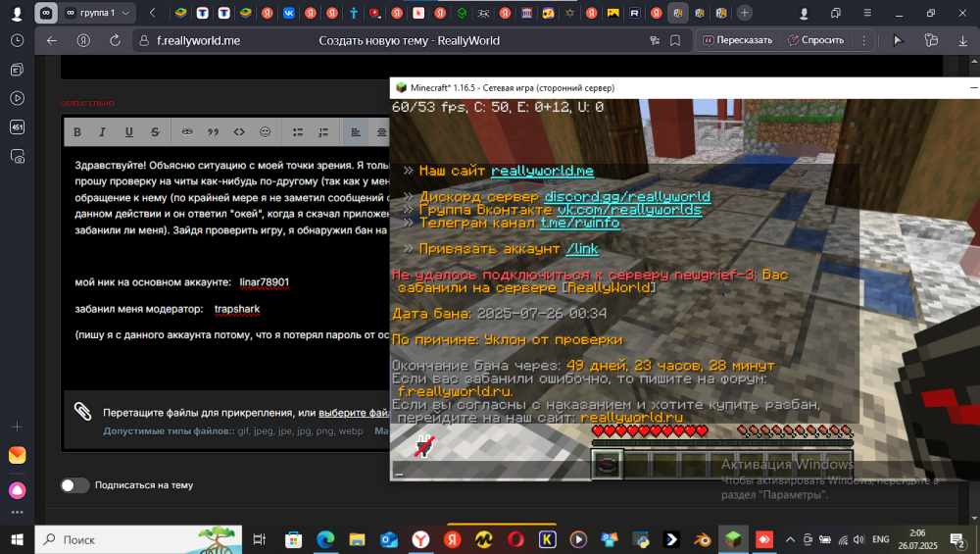Open the taskbar clock showing 2:06
Viewport: 980px width, 554px height.
pyautogui.click(x=917, y=539)
